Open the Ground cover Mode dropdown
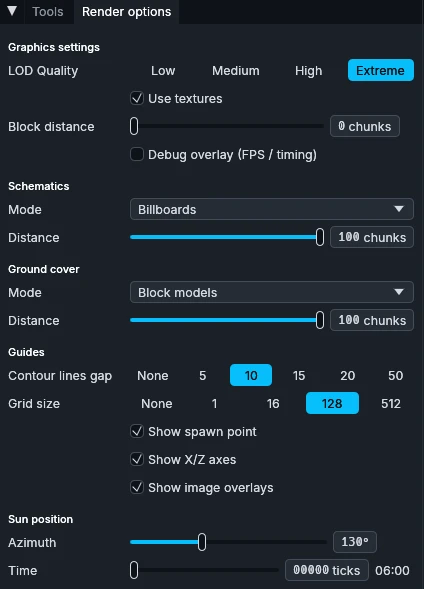The image size is (424, 589). tap(272, 292)
